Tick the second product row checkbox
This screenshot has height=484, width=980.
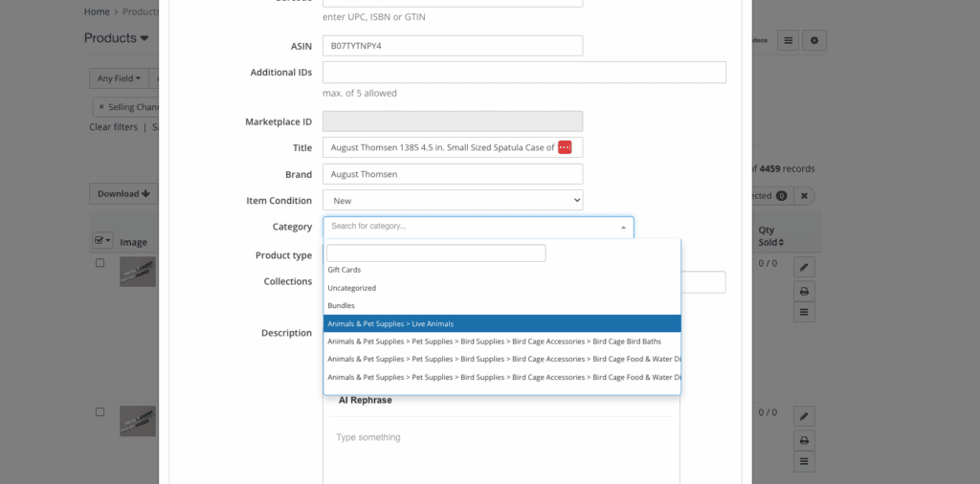[x=100, y=412]
